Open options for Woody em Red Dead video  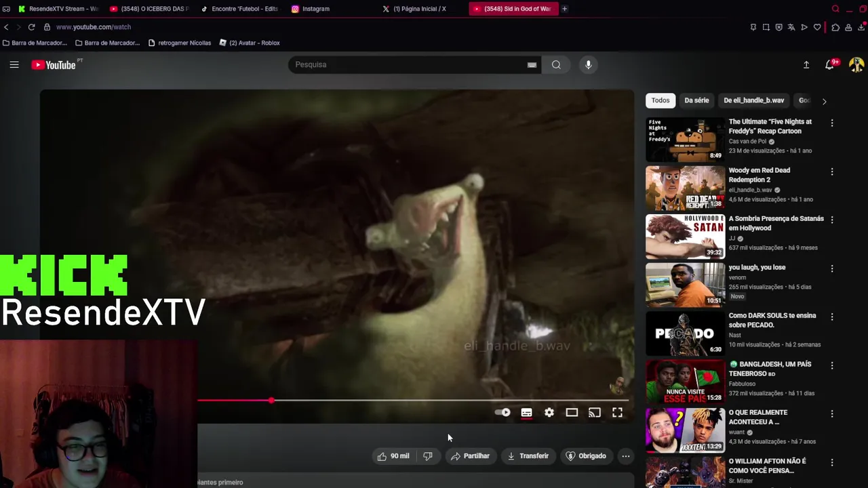coord(832,171)
